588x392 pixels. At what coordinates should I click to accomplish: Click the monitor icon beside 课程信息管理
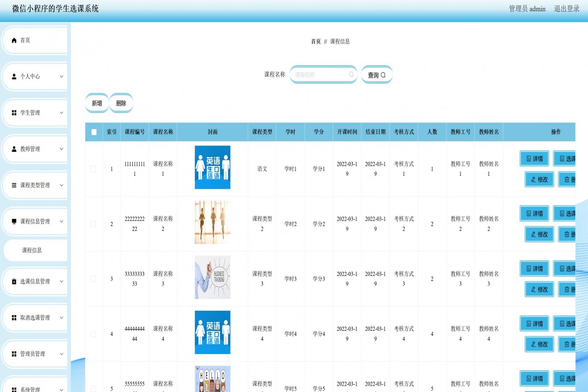pos(14,222)
